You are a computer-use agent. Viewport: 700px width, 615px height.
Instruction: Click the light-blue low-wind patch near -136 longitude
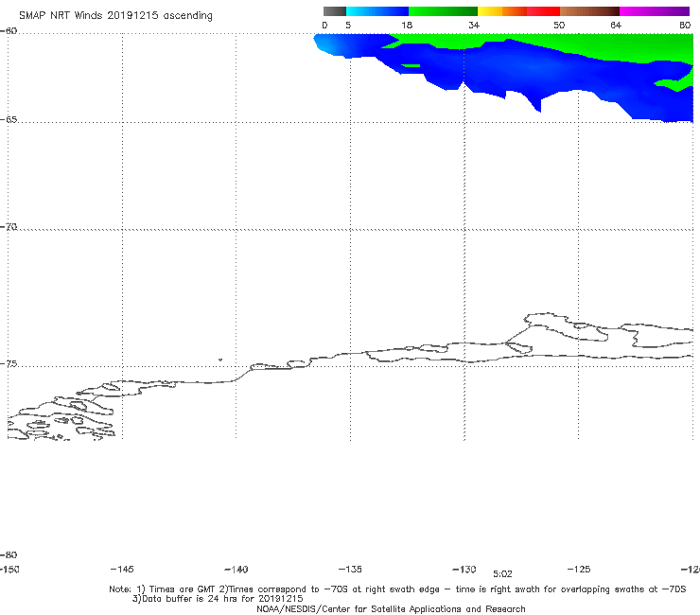(x=328, y=44)
